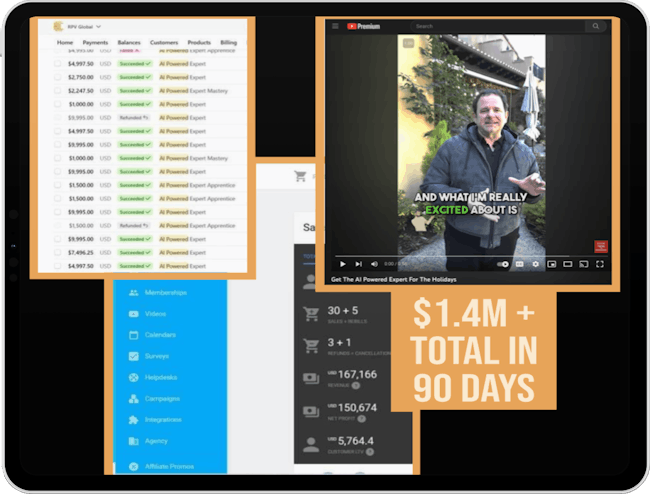Go to Memberships in sidebar
Screen dimensions: 650x494
[165, 292]
